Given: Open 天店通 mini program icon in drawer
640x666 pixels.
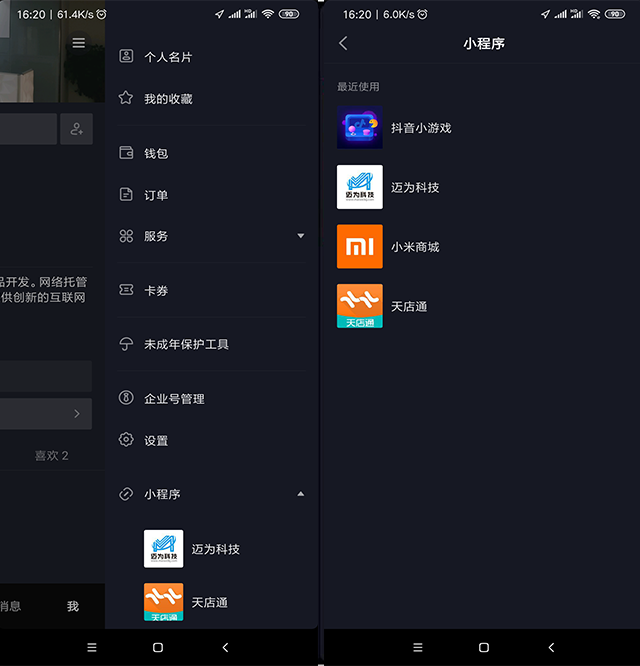Looking at the screenshot, I should [164, 602].
